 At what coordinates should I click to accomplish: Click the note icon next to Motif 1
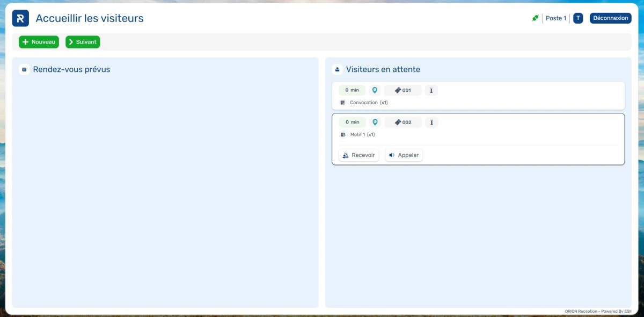click(x=343, y=135)
